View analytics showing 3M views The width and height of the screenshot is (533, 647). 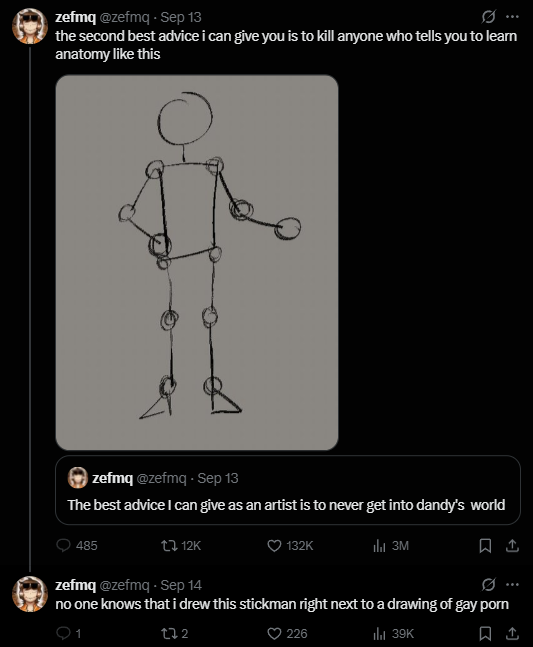[391, 545]
